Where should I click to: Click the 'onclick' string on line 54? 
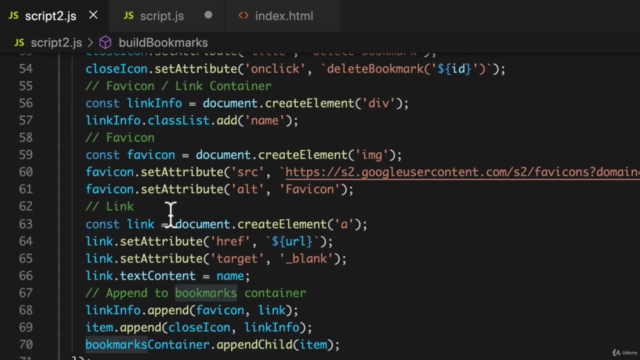click(x=275, y=69)
